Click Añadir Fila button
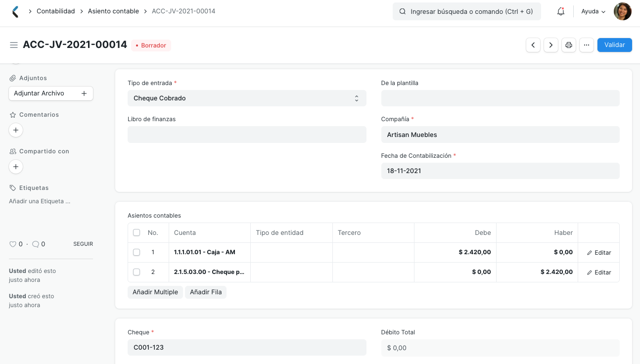This screenshot has height=364, width=640. (x=206, y=292)
